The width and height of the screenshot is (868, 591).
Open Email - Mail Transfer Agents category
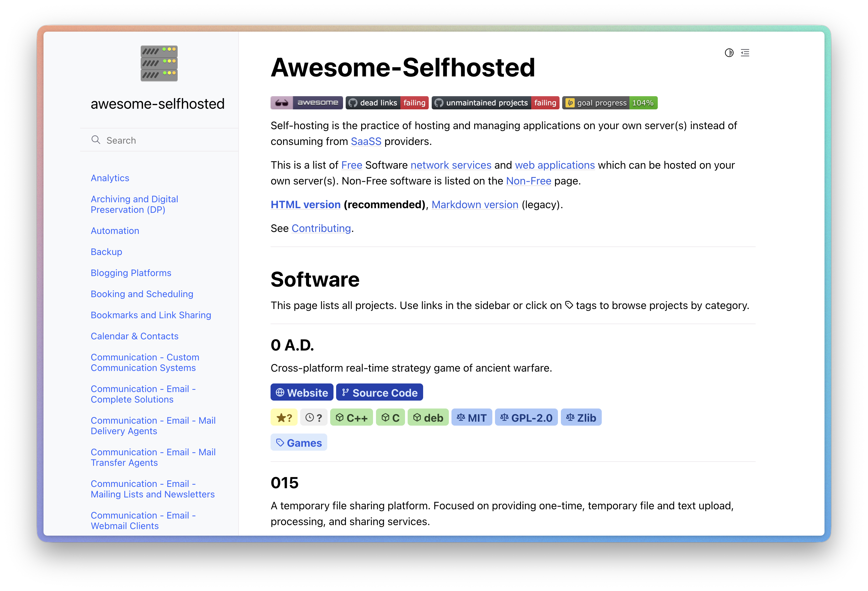tap(153, 457)
